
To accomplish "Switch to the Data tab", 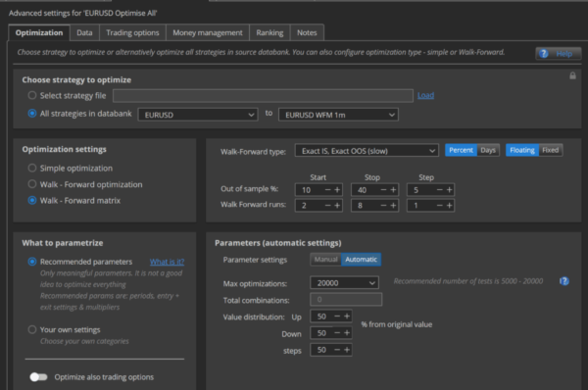I will [x=84, y=32].
